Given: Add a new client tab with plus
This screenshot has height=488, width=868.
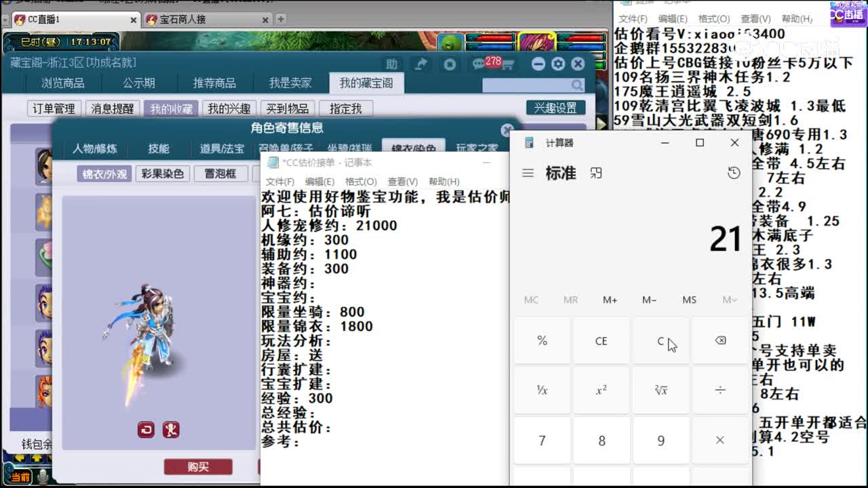Looking at the screenshot, I should (281, 20).
